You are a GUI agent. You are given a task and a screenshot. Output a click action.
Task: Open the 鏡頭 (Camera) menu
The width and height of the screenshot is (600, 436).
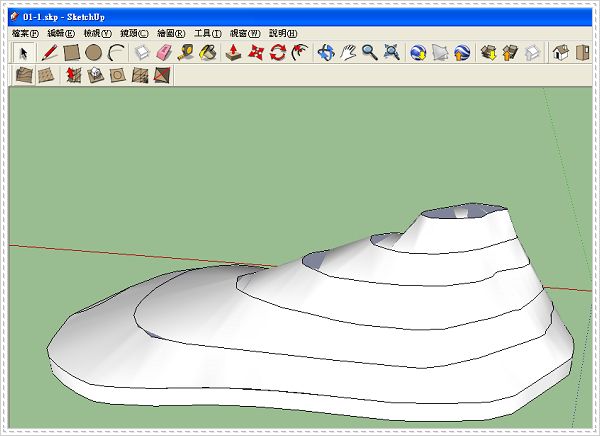pos(133,33)
